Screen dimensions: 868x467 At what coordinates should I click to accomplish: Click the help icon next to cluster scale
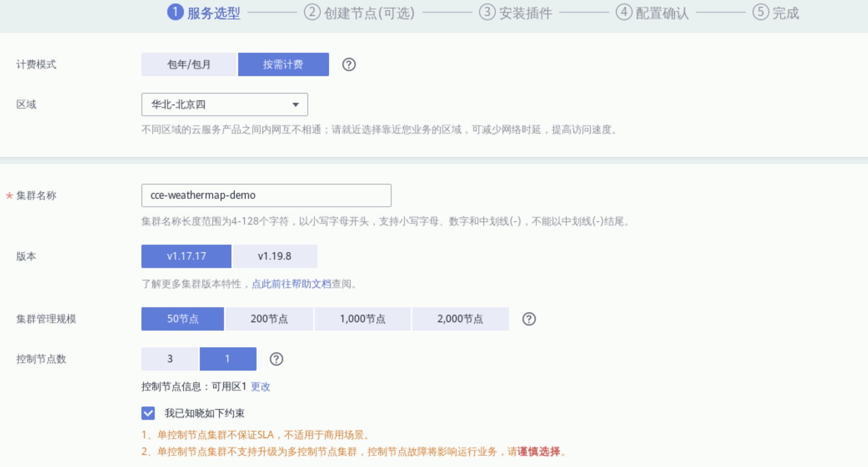coord(529,319)
